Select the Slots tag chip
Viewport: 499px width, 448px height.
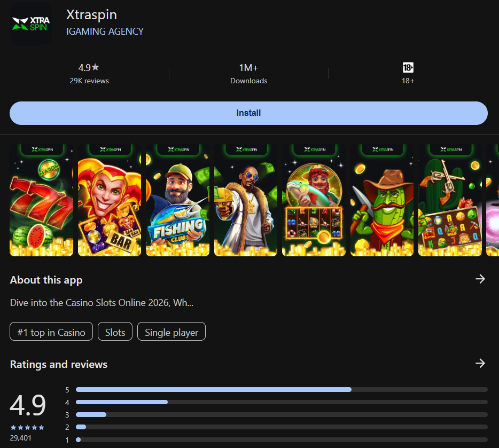tap(115, 332)
